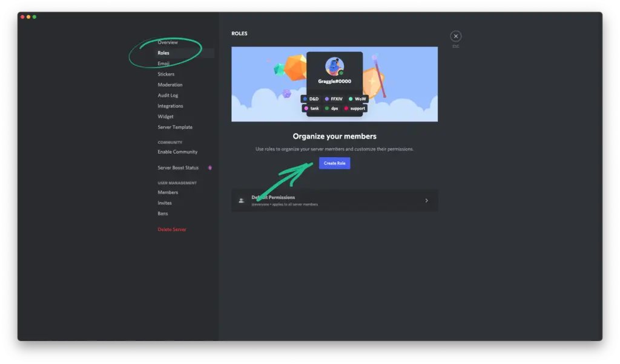Open the Server Template page
Image resolution: width=620 pixels, height=364 pixels.
coord(175,127)
